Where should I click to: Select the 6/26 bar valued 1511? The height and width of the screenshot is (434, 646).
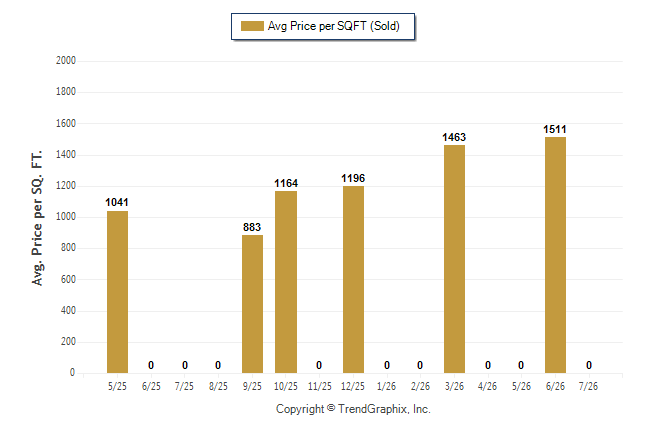coord(555,255)
